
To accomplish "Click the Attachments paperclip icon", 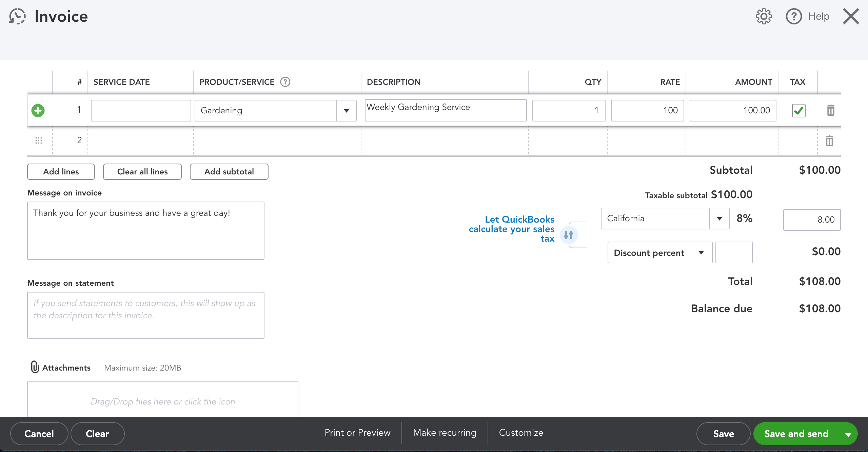I will tap(35, 367).
